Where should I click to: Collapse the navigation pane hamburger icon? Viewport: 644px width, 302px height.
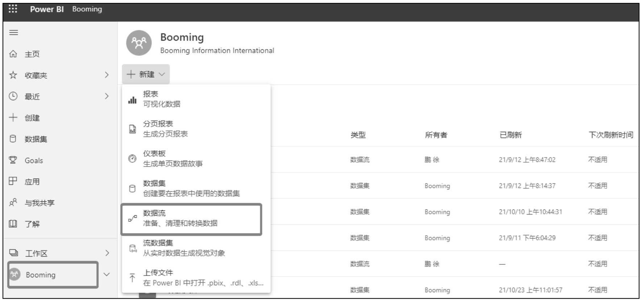[13, 32]
